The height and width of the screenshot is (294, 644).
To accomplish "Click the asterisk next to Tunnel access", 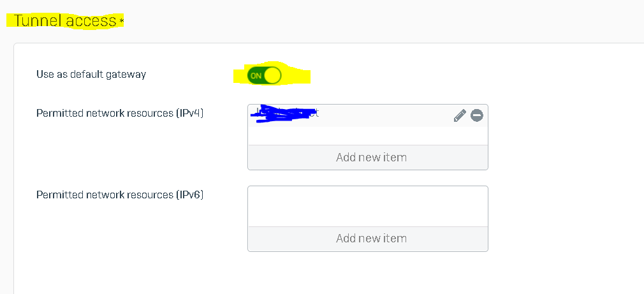I will 121,21.
